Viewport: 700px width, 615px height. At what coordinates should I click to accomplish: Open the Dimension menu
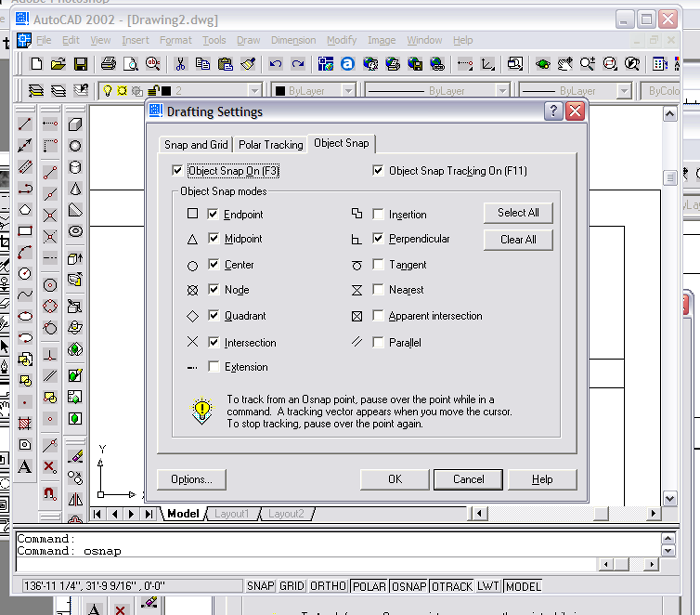(x=293, y=40)
